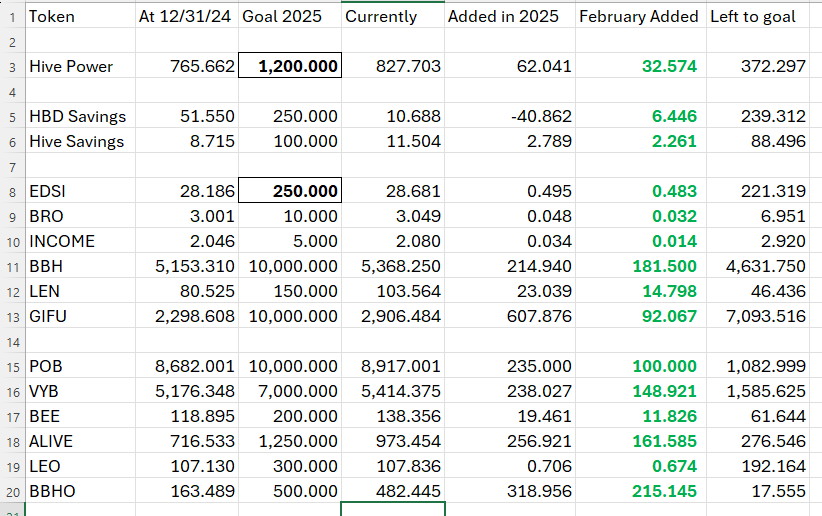Click the 5,368.250 BBH current value
822x516 pixels.
(x=393, y=266)
